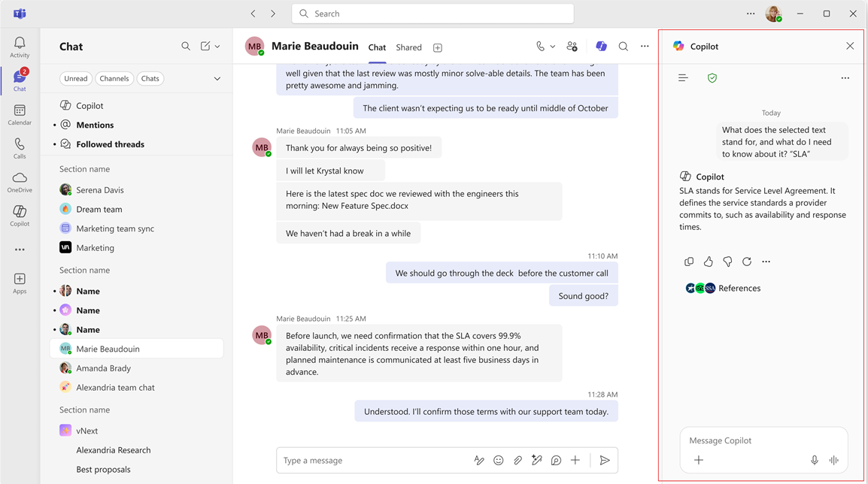Open Calls in the left rail
Screen dimensions: 868x484
click(x=20, y=148)
